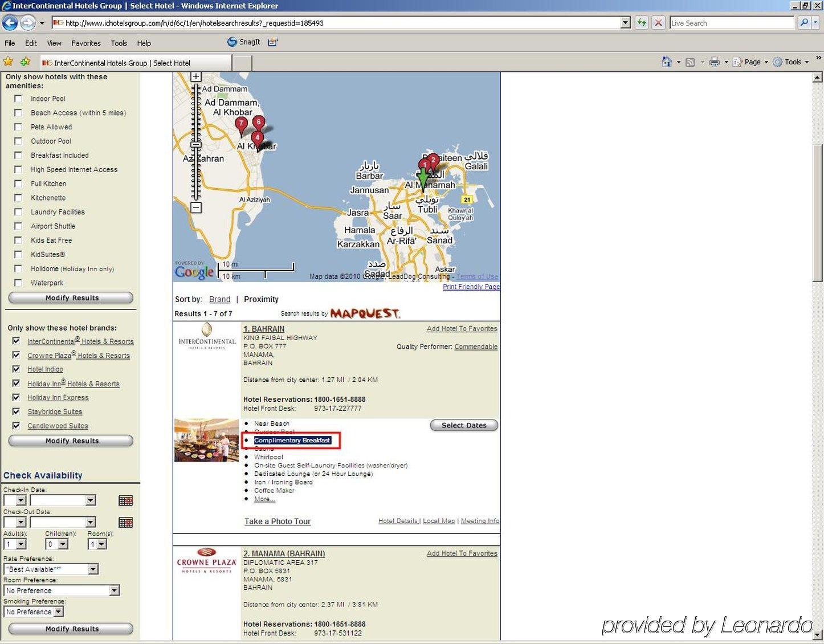Open the Check-In Date calendar icon
The height and width of the screenshot is (644, 824).
pyautogui.click(x=125, y=500)
